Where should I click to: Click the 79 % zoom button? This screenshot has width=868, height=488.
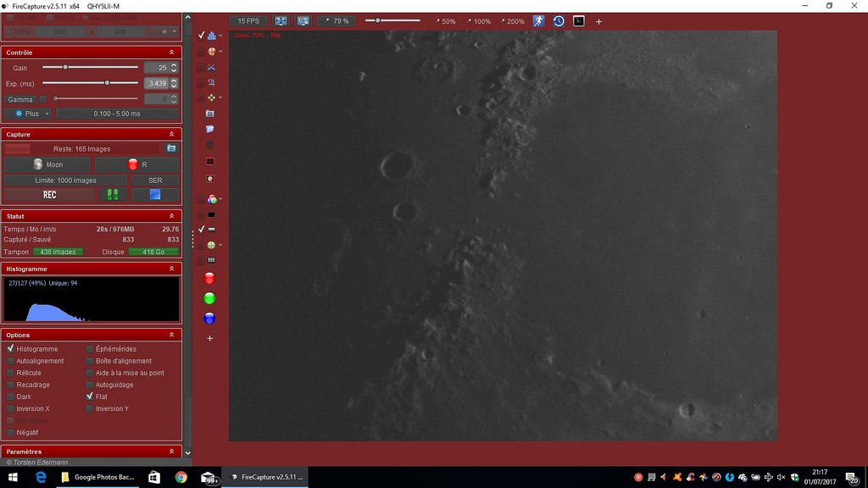click(337, 21)
